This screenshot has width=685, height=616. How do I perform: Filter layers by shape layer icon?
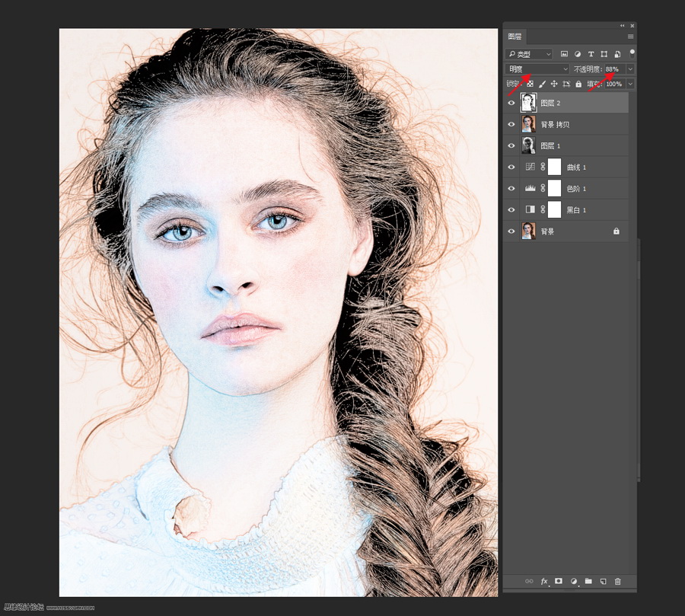(604, 54)
